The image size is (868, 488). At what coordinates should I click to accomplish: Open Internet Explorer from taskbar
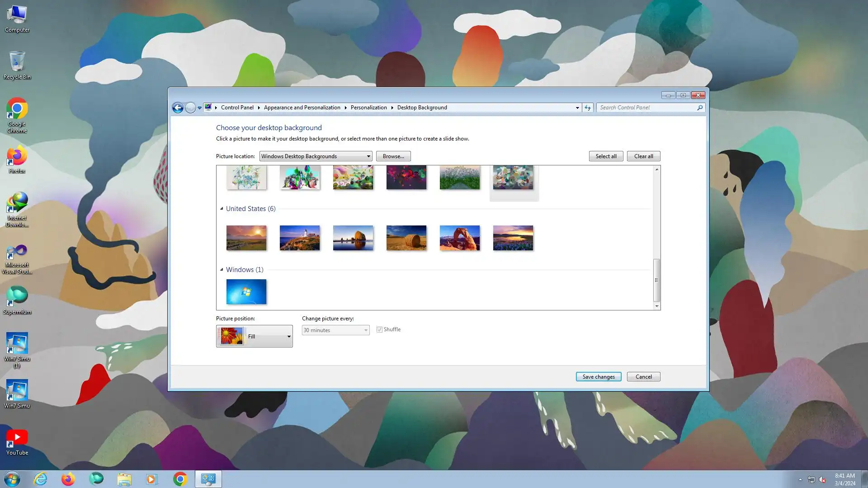pyautogui.click(x=41, y=479)
